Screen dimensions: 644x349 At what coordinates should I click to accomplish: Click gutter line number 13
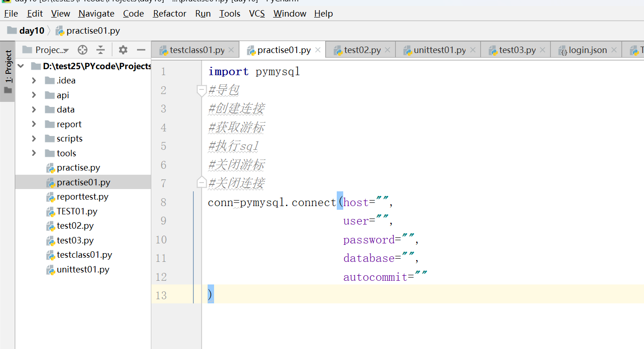(161, 295)
